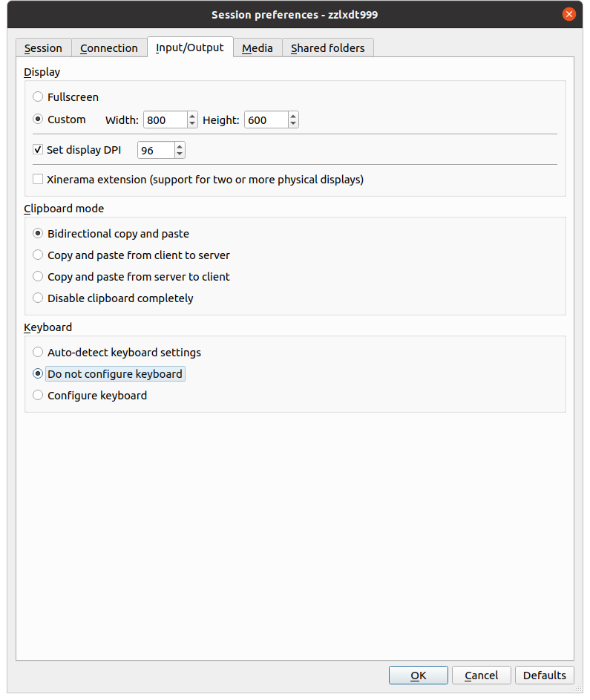The width and height of the screenshot is (590, 700).
Task: Select the Custom display size option
Action: [39, 120]
